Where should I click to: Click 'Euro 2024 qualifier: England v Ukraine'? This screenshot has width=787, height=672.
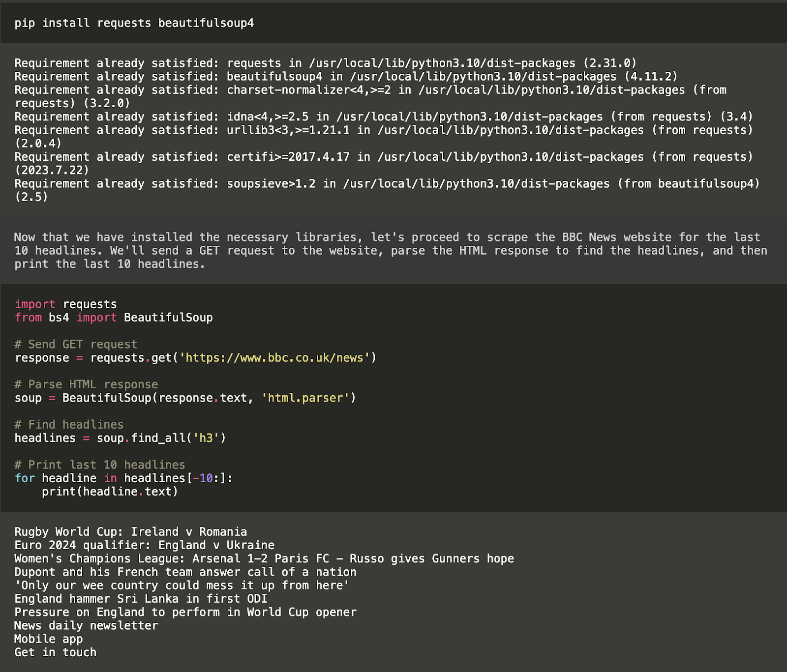click(x=145, y=545)
